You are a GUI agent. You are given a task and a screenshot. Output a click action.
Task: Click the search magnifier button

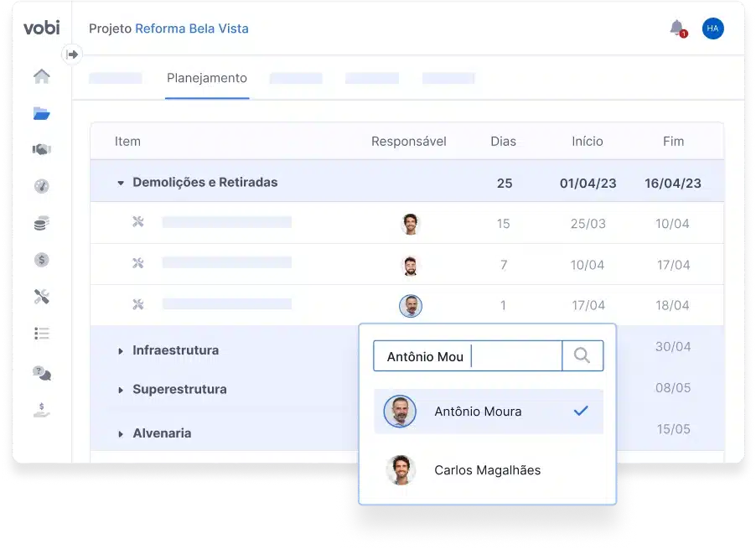tap(582, 355)
